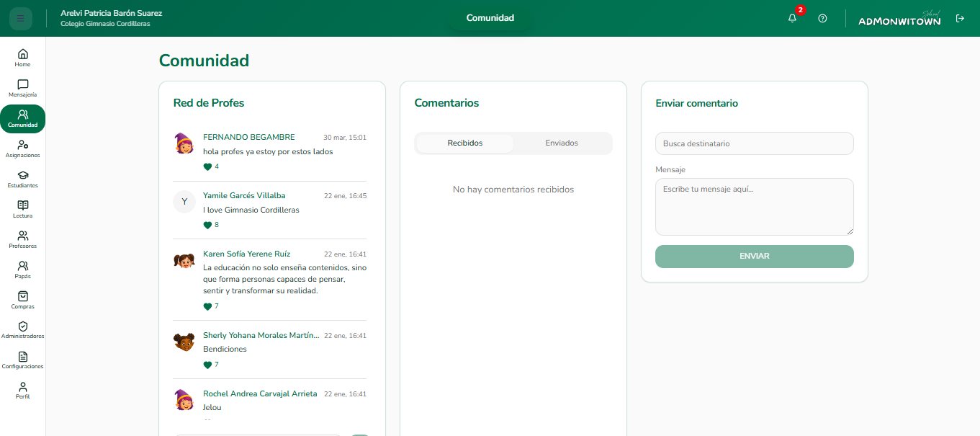Image resolution: width=980 pixels, height=436 pixels.
Task: Switch to the Enviados tab
Action: [x=562, y=143]
